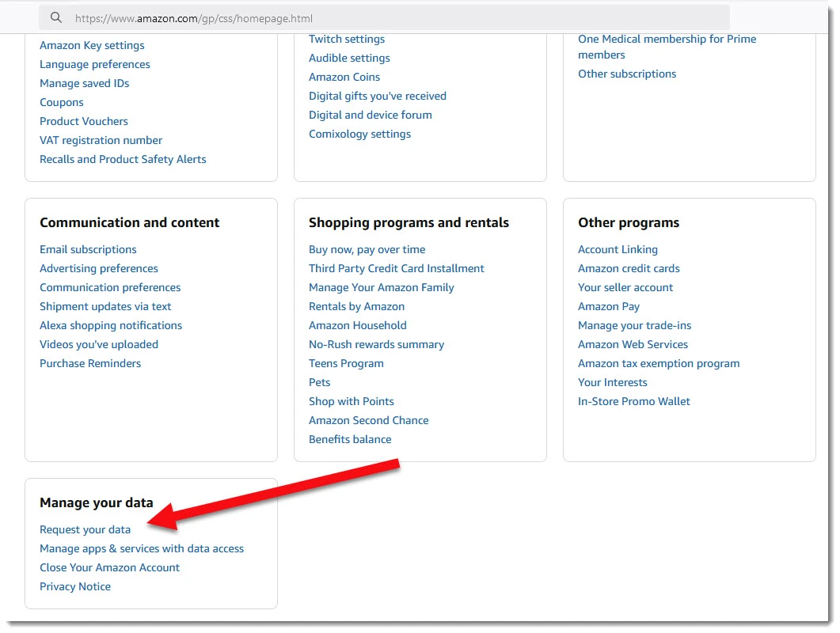
Task: Select Request your data link
Action: point(86,529)
